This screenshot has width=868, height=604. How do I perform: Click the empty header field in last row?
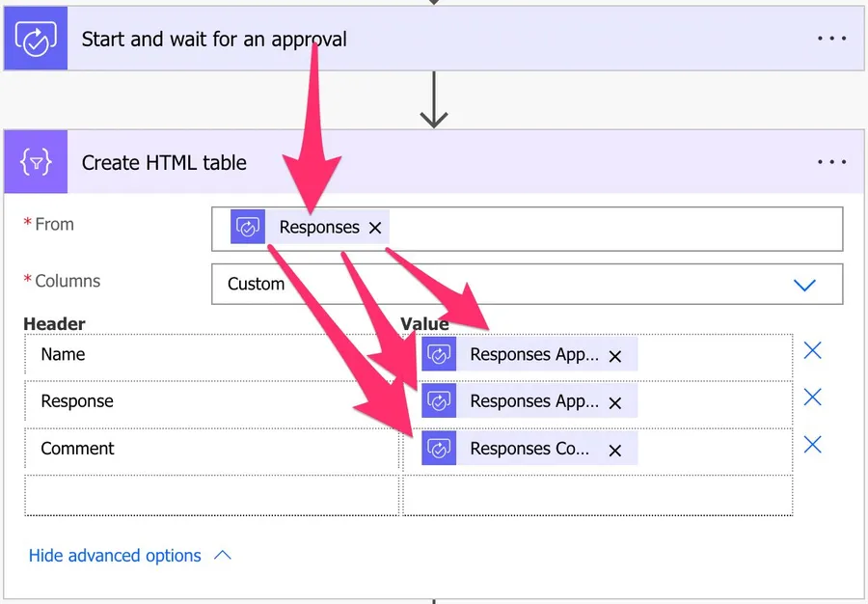(x=212, y=496)
